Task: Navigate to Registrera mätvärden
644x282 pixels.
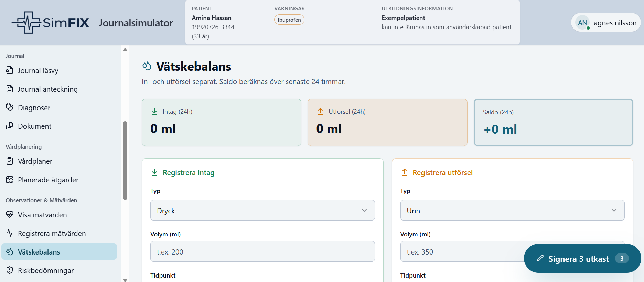Action: pyautogui.click(x=59, y=233)
